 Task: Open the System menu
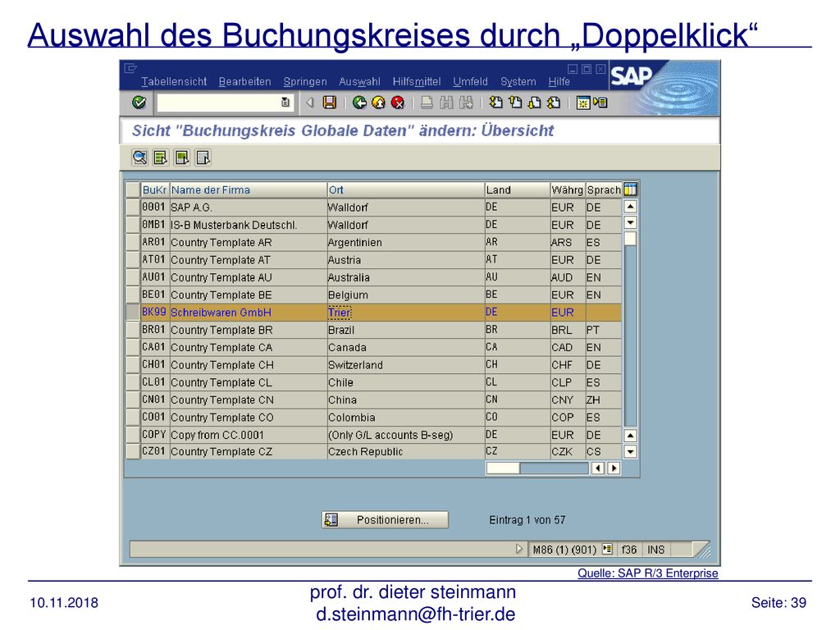(518, 81)
